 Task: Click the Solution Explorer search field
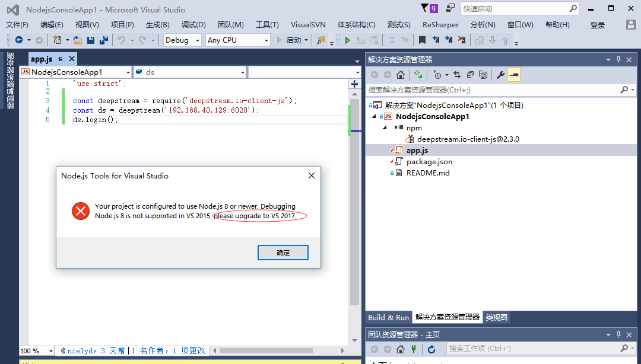501,90
